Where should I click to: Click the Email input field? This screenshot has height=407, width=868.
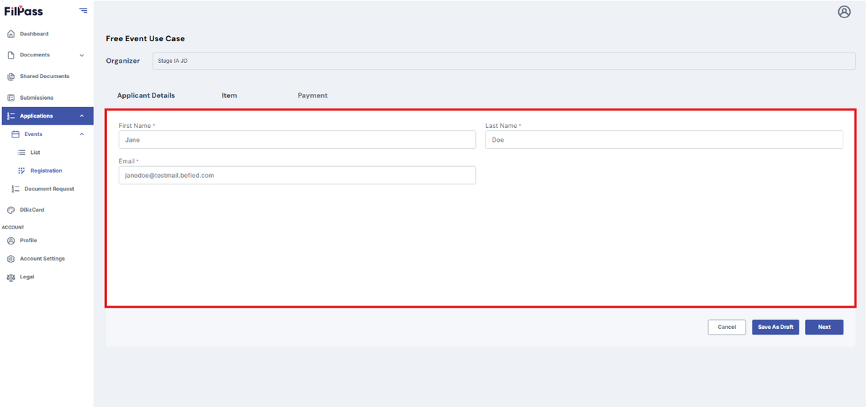tap(297, 175)
